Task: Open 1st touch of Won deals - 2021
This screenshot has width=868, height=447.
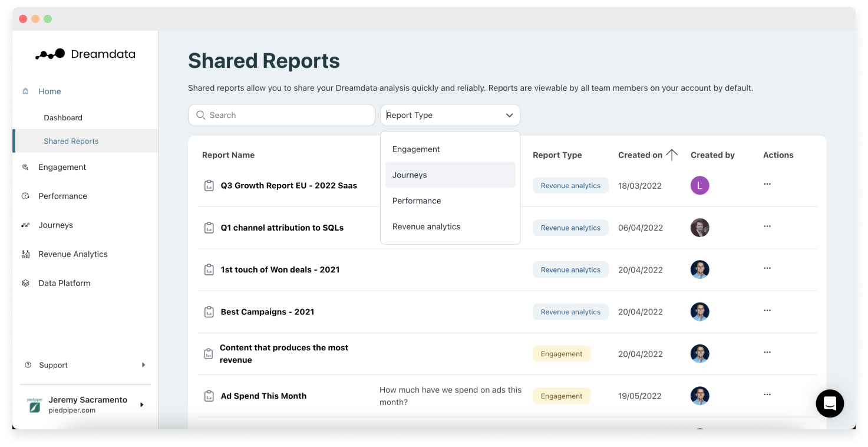Action: tap(280, 269)
